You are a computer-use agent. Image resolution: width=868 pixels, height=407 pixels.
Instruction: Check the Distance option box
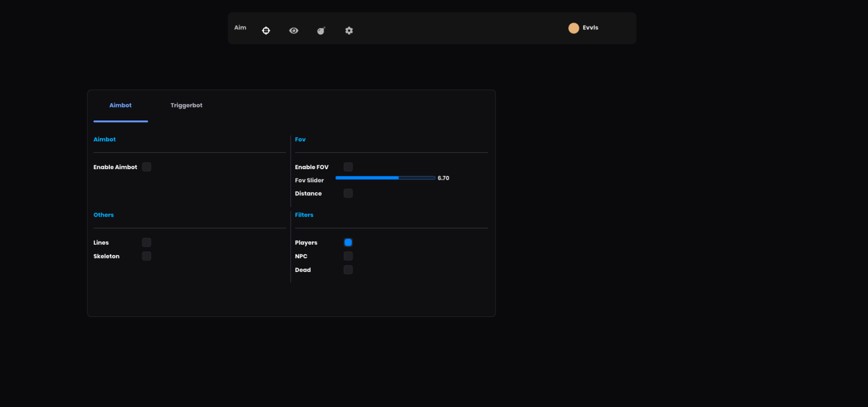(348, 194)
